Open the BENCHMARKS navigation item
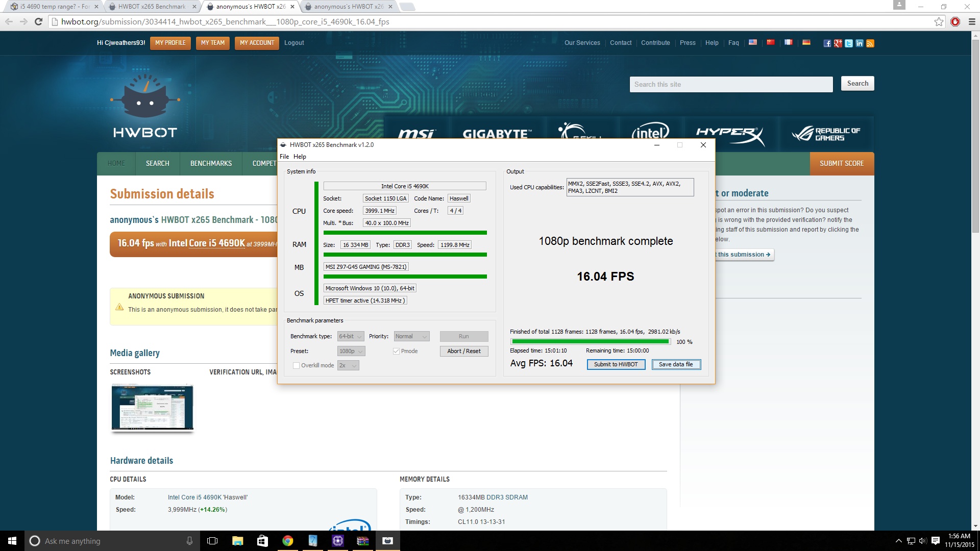 211,163
